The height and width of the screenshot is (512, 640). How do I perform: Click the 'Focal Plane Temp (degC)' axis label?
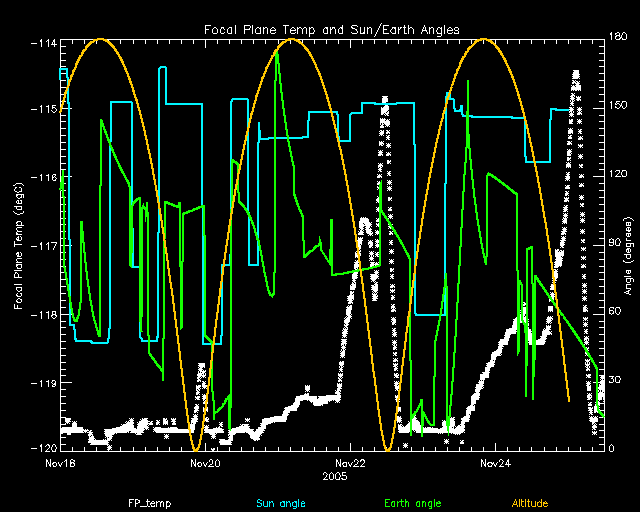tap(18, 245)
